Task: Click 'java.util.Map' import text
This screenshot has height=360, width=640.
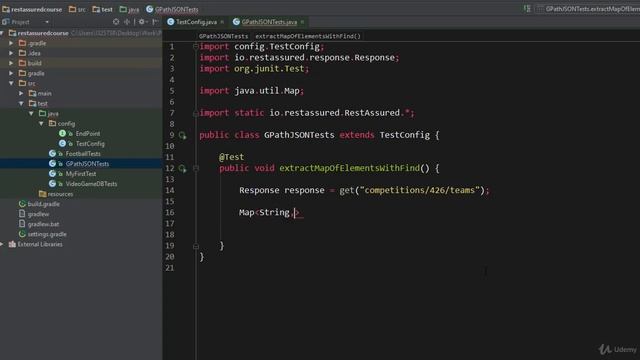Action: pos(267,91)
